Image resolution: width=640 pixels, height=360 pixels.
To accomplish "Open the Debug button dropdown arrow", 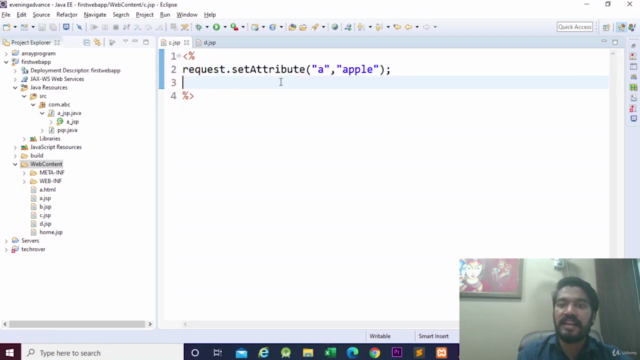I will [x=207, y=27].
